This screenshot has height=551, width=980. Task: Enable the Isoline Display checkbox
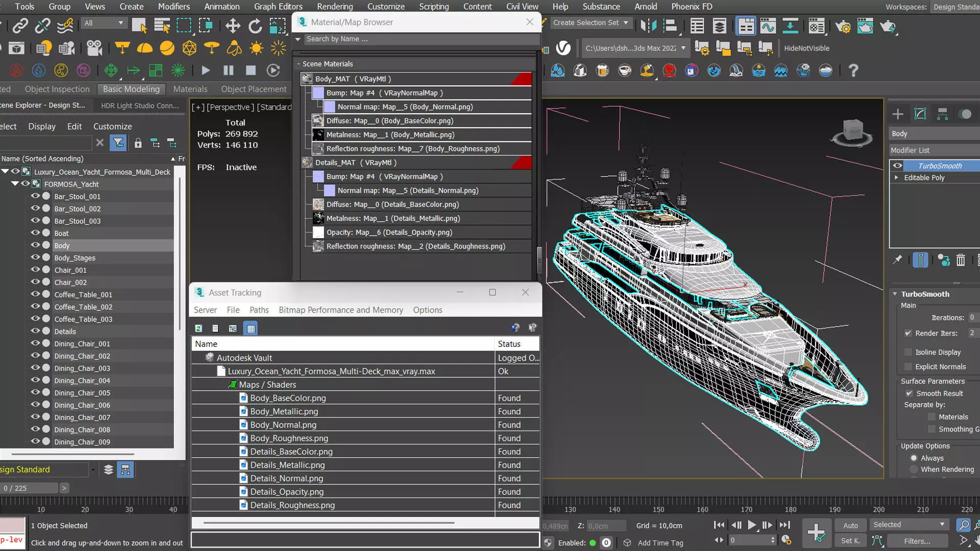point(908,352)
